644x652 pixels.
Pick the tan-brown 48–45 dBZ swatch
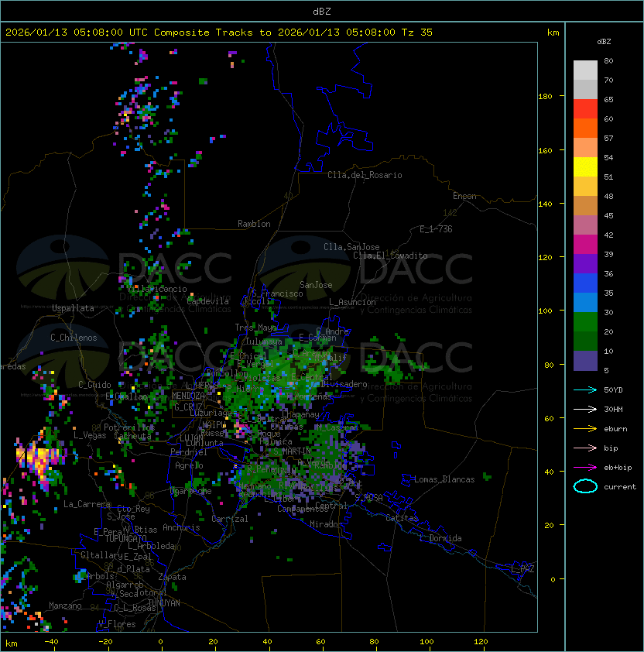click(x=585, y=206)
